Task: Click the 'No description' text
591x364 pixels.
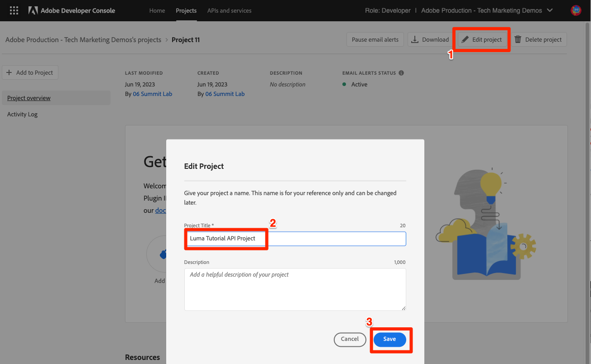Action: 288,85
